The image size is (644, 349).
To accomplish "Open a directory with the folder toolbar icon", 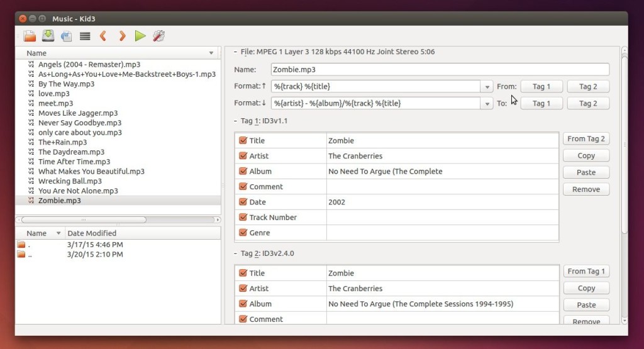I will 30,36.
